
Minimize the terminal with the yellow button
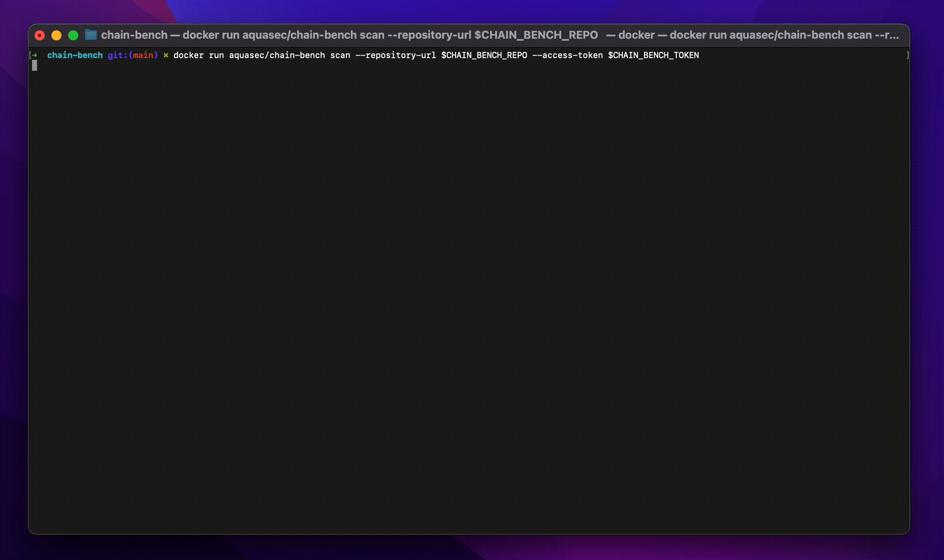tap(56, 35)
